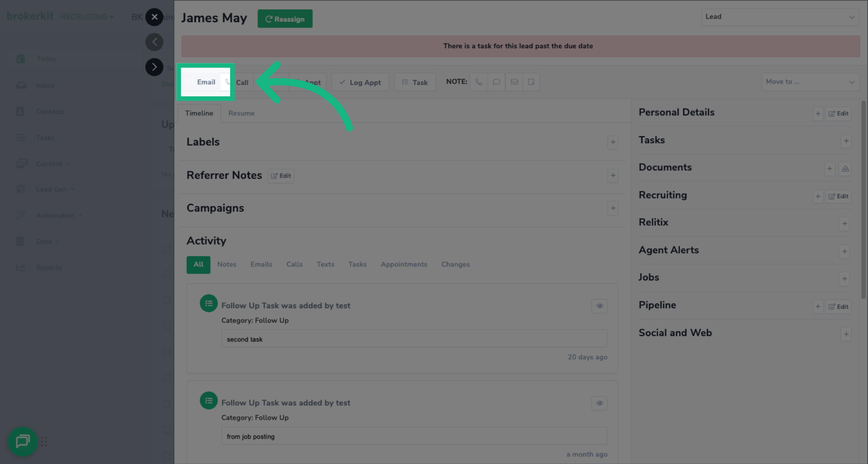Open Tasks from the sidebar

pyautogui.click(x=46, y=137)
